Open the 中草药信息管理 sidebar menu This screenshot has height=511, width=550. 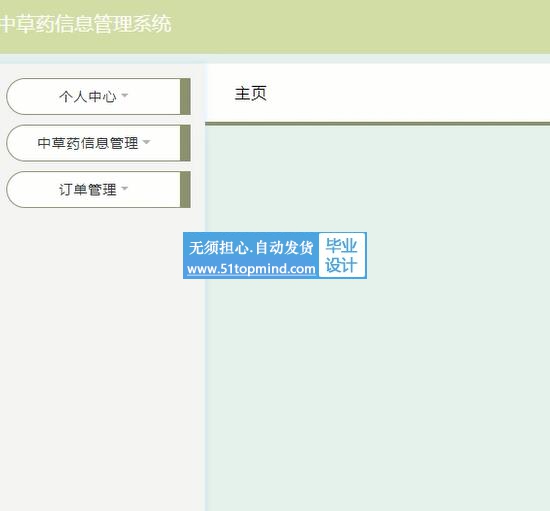pos(98,143)
